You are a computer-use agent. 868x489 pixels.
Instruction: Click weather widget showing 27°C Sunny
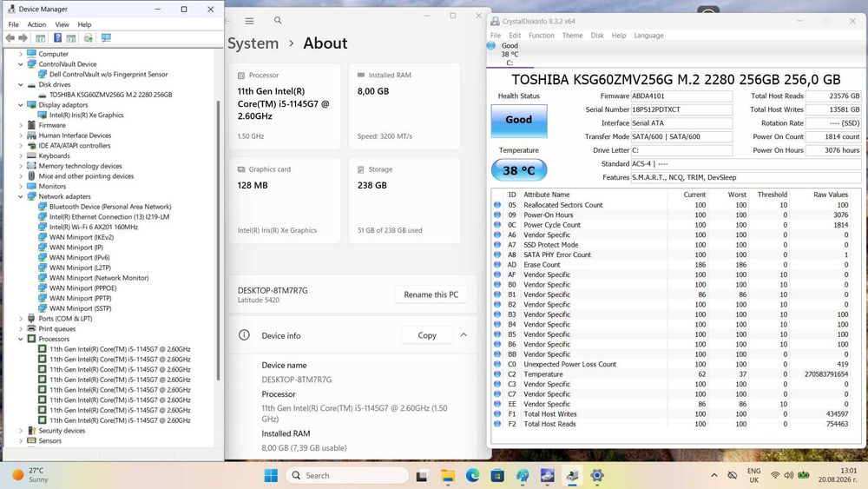(x=30, y=474)
